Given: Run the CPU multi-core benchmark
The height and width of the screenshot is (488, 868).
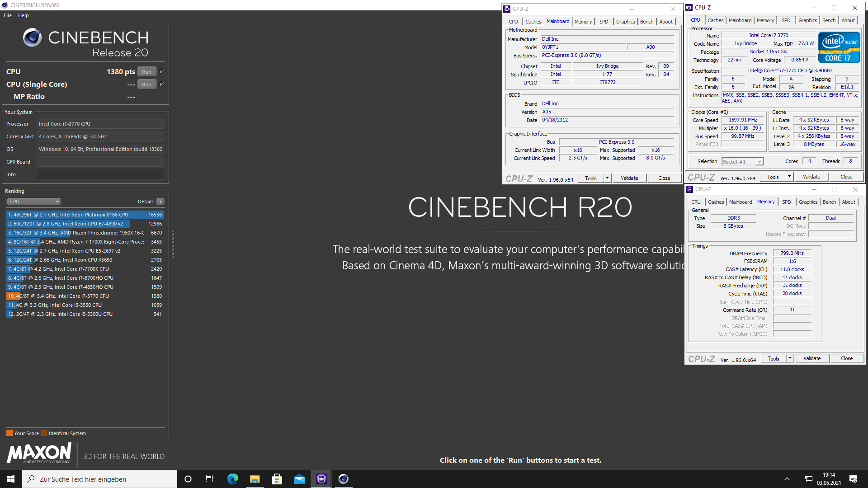Looking at the screenshot, I should (146, 72).
